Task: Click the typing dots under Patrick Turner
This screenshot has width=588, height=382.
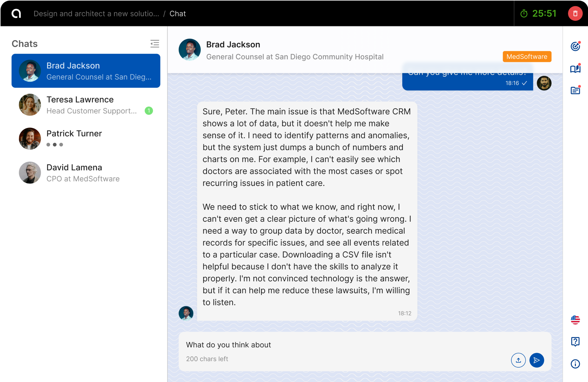Action: click(x=55, y=145)
